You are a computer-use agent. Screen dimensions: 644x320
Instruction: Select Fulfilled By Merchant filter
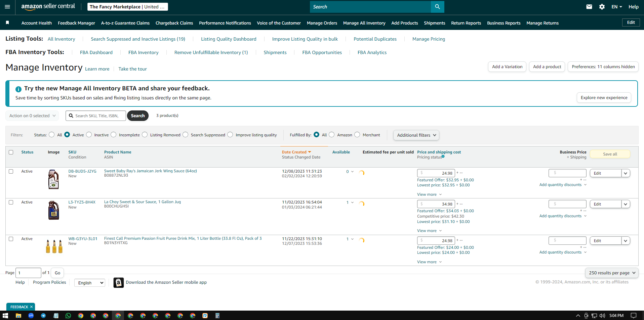[x=357, y=135]
